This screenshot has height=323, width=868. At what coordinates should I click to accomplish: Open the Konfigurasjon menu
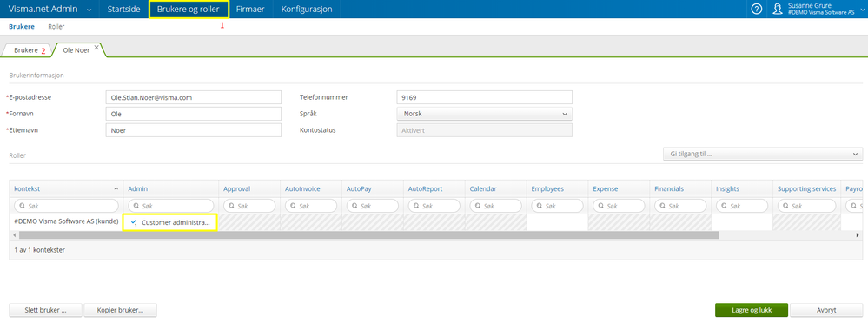coord(307,10)
